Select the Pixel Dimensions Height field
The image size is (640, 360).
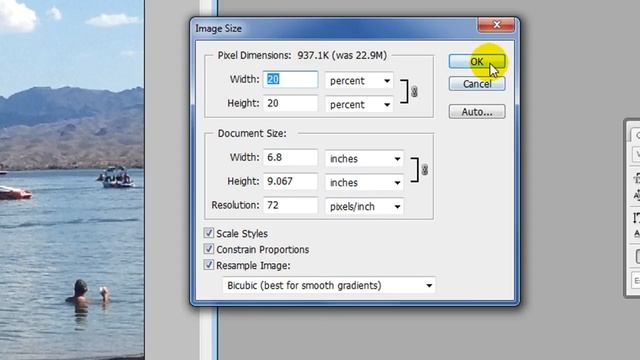coord(290,103)
